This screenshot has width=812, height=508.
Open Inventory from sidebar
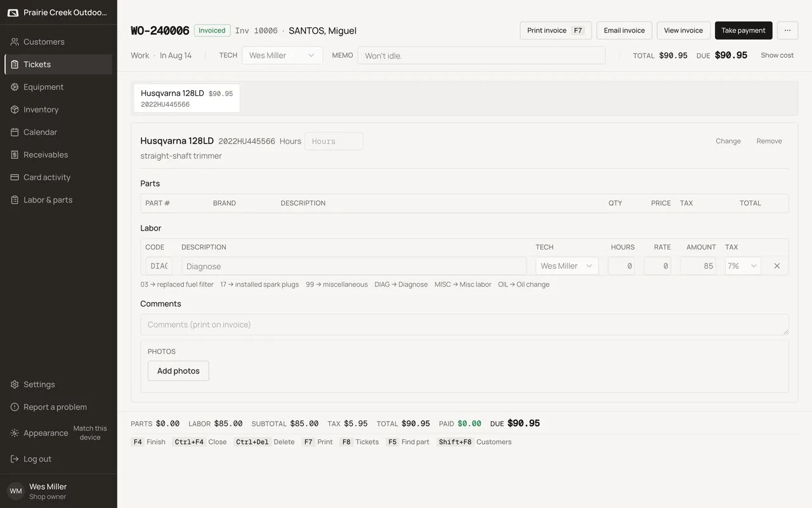[58, 109]
